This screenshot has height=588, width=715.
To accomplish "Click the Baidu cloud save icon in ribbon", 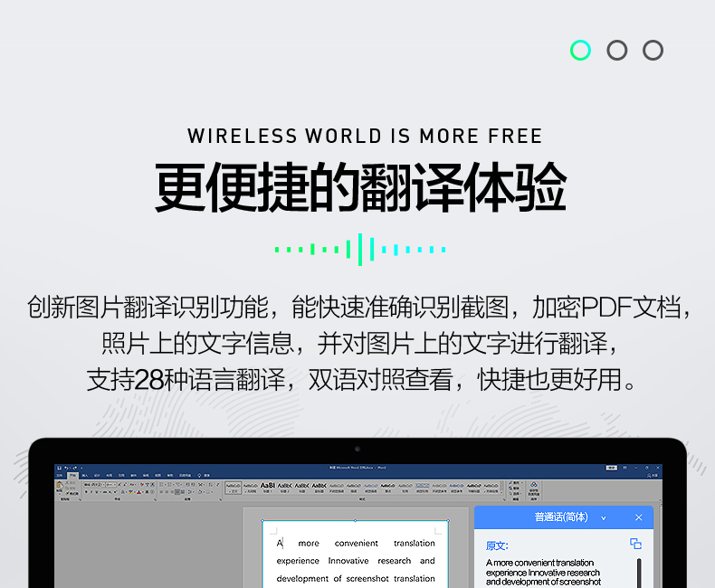I will pyautogui.click(x=533, y=487).
